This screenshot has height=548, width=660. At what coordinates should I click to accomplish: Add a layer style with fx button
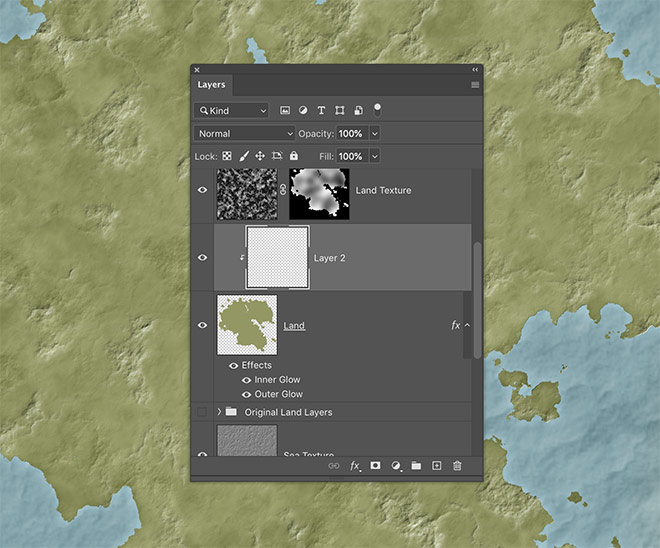coord(355,466)
